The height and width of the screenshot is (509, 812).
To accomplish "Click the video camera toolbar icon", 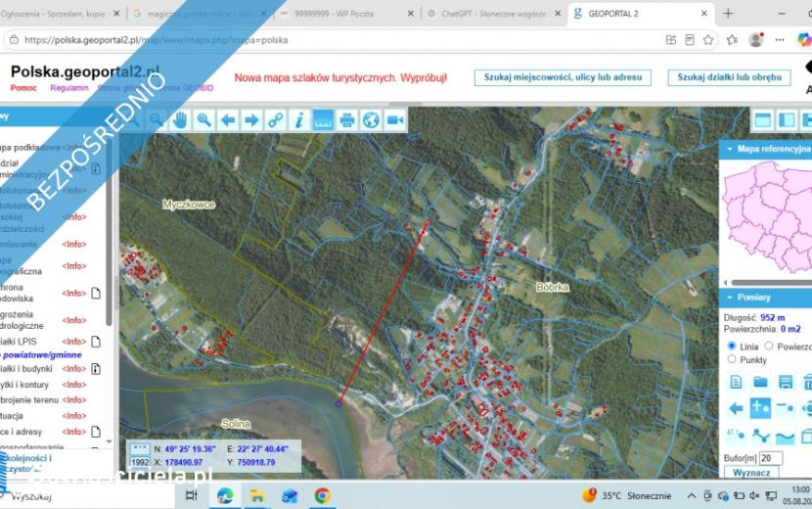I will point(394,120).
